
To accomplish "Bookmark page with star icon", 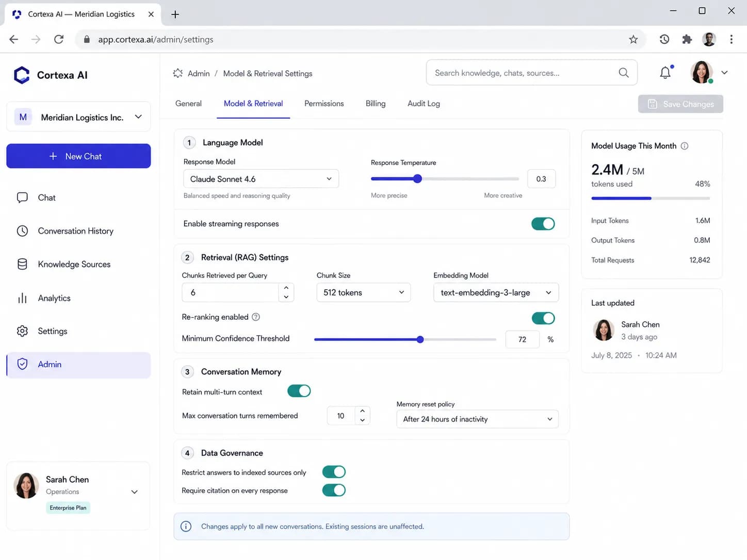I will pyautogui.click(x=634, y=39).
